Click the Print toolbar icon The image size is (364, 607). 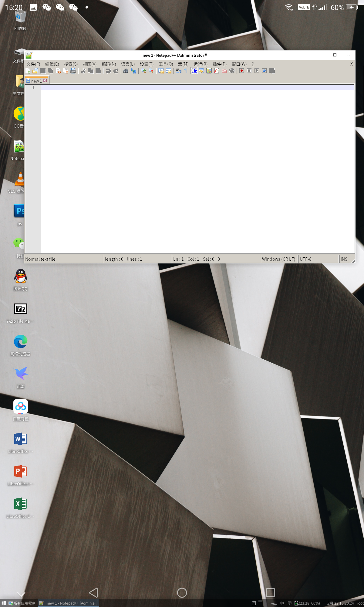73,71
